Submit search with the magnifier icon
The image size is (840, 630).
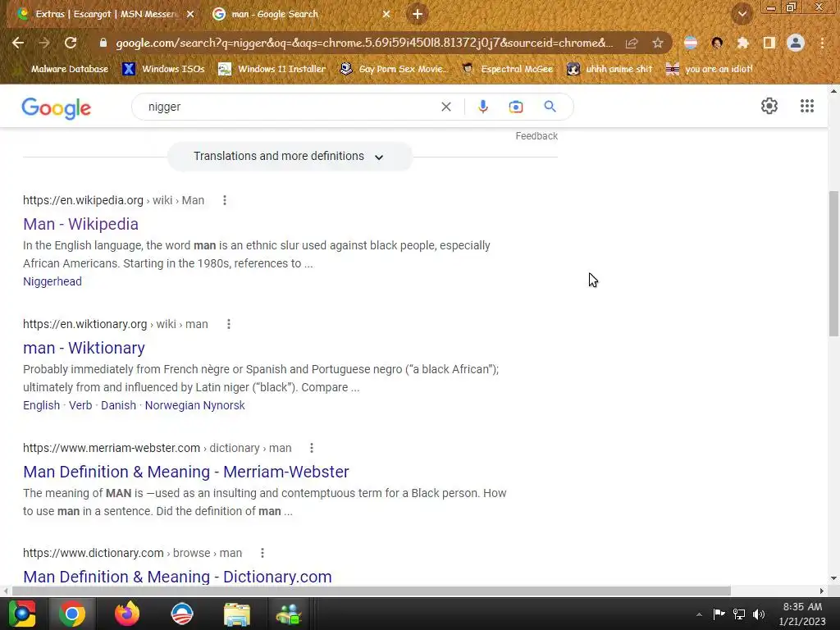(x=550, y=107)
